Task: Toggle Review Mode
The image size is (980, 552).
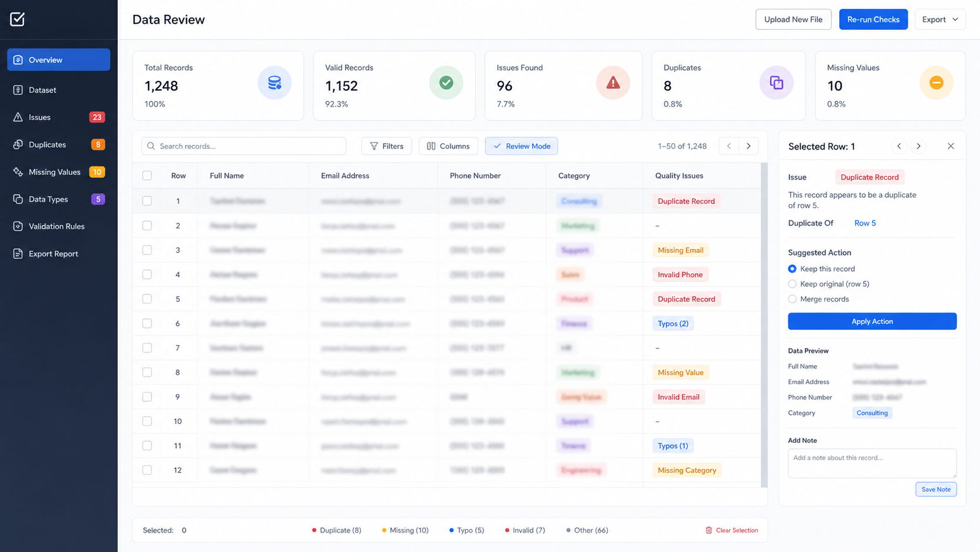Action: [x=522, y=146]
